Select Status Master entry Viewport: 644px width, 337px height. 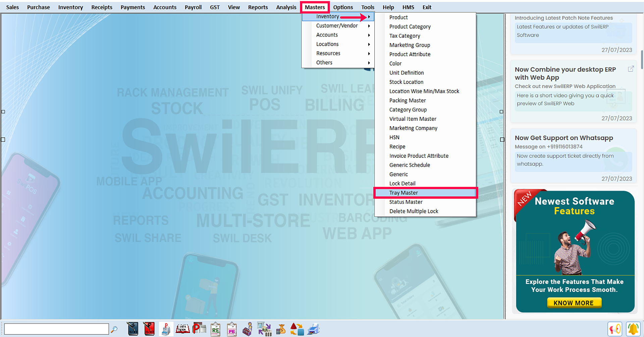pos(425,202)
